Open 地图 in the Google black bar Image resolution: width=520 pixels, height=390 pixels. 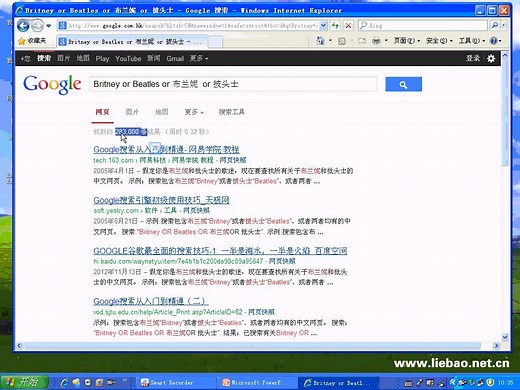[x=83, y=58]
